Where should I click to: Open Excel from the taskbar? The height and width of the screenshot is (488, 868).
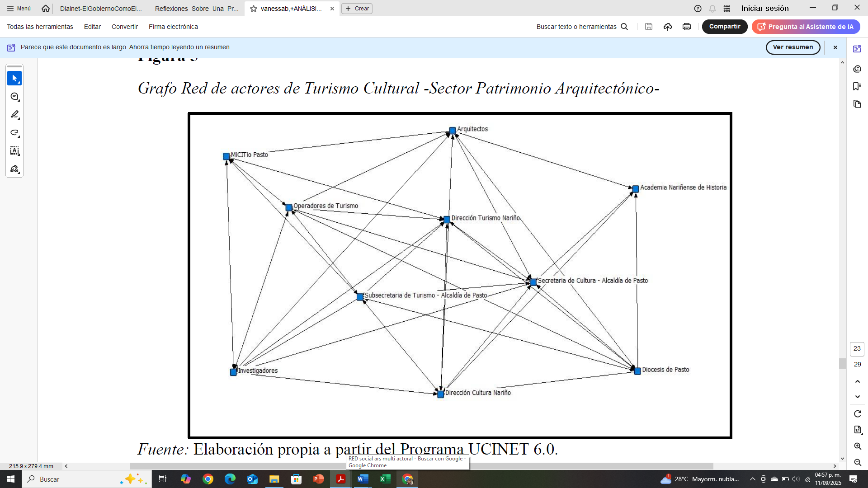click(385, 479)
